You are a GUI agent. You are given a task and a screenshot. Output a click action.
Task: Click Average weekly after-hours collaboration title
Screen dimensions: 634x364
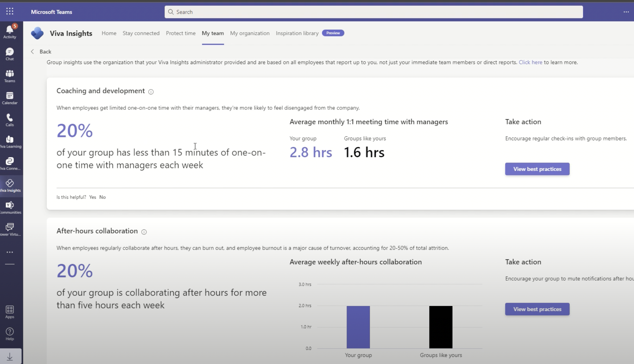[356, 262]
